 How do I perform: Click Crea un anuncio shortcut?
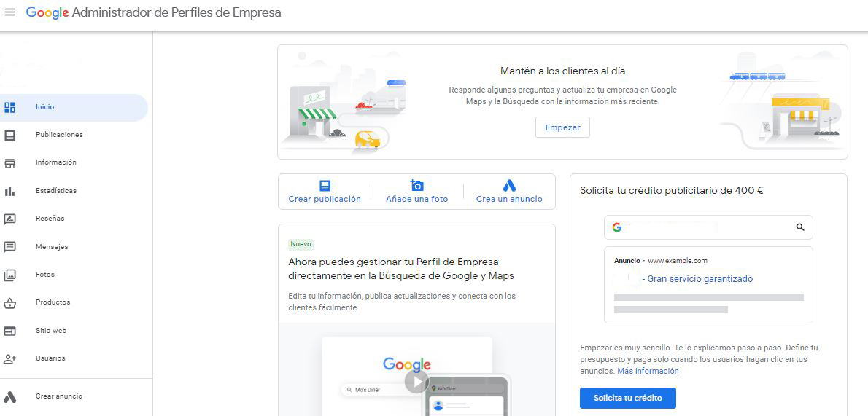coord(509,192)
